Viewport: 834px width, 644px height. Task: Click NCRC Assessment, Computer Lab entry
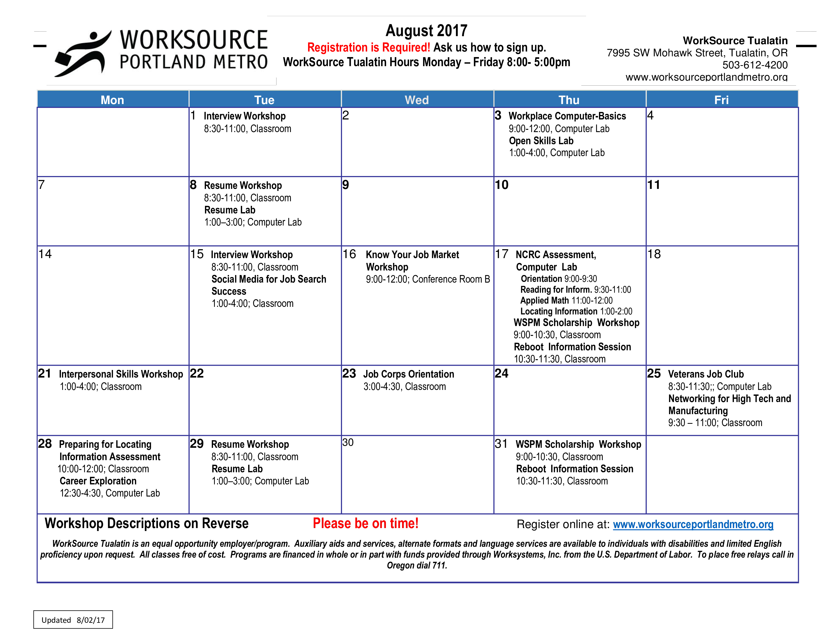click(555, 261)
